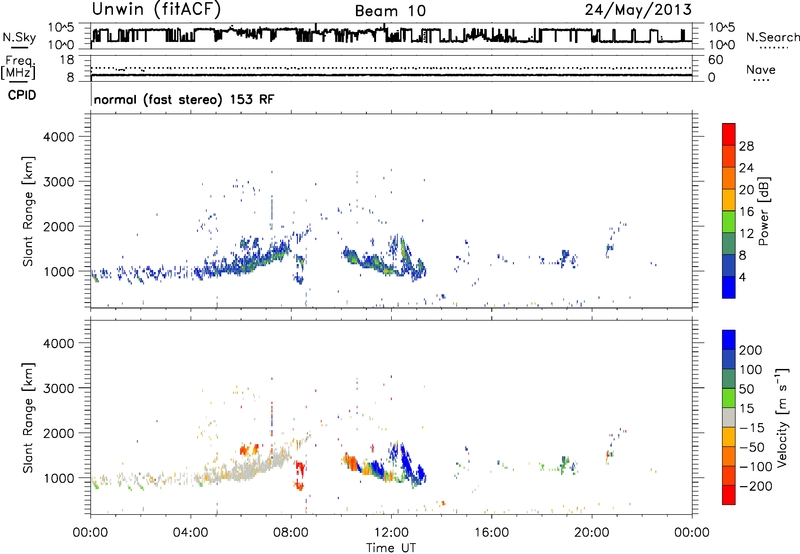Click the power panel 'Slant Range [km]' label
Image resolution: width=800 pixels, height=554 pixels.
[x=28, y=212]
